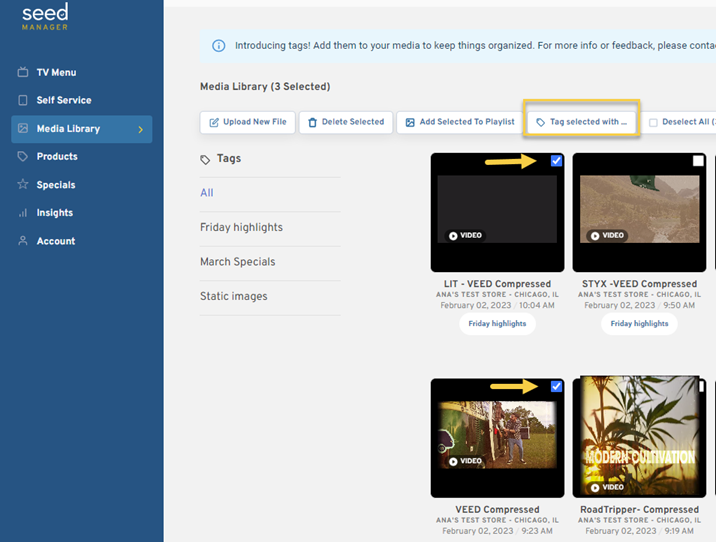716x542 pixels.
Task: Filter by Friday highlights tag
Action: (241, 227)
